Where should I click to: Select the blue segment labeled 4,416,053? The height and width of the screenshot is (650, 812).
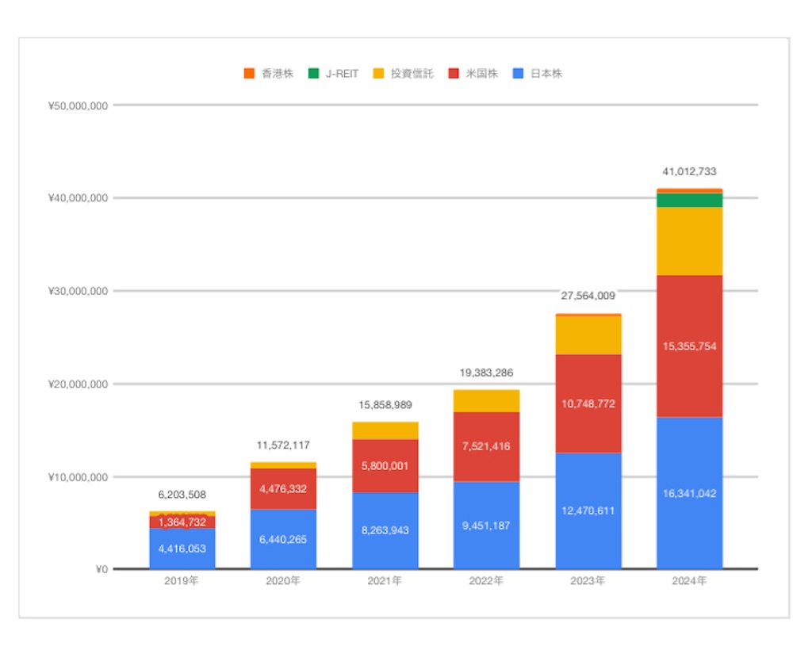coord(182,549)
